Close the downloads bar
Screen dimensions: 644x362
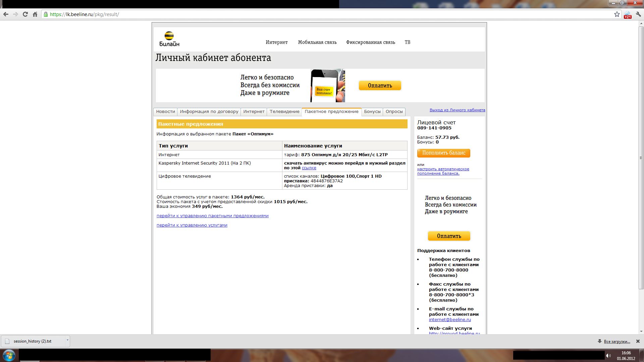pyautogui.click(x=638, y=341)
